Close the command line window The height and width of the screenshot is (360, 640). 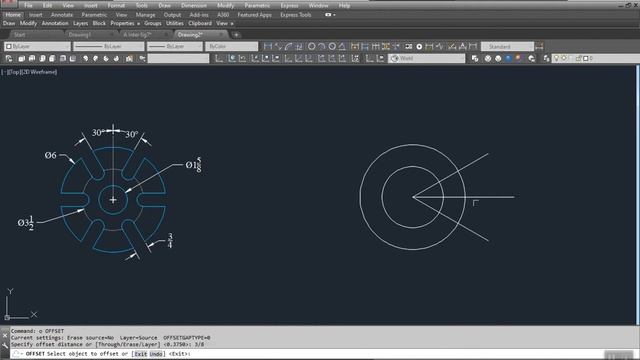tap(5, 336)
